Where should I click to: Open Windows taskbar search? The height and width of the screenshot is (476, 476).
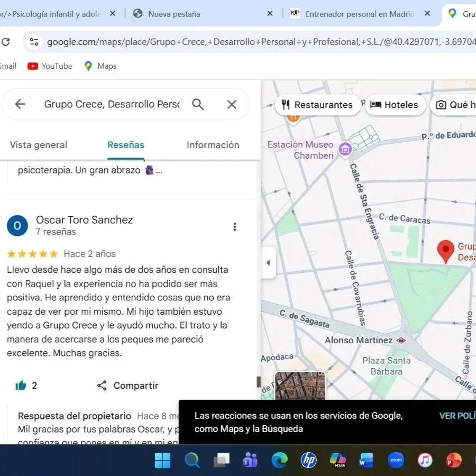tap(192, 461)
